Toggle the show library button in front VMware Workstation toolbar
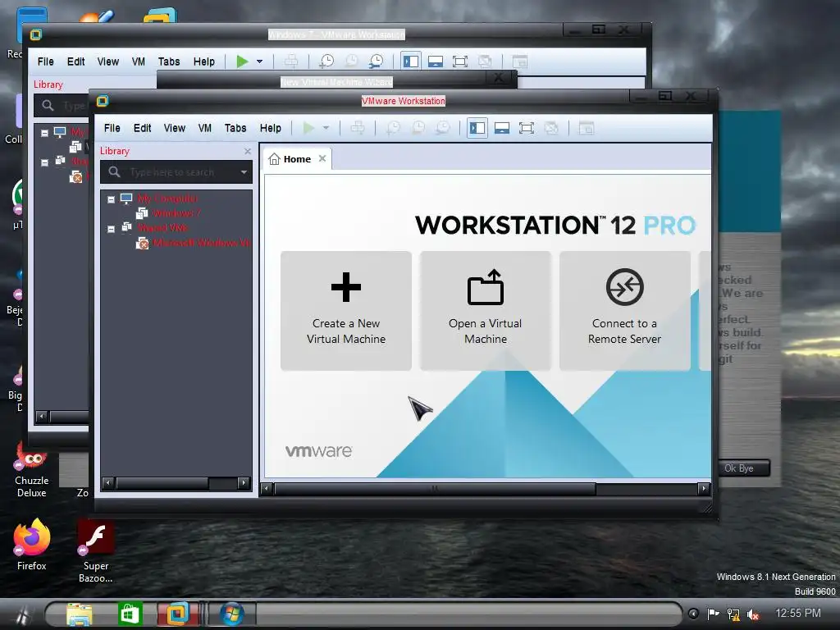 pos(477,128)
